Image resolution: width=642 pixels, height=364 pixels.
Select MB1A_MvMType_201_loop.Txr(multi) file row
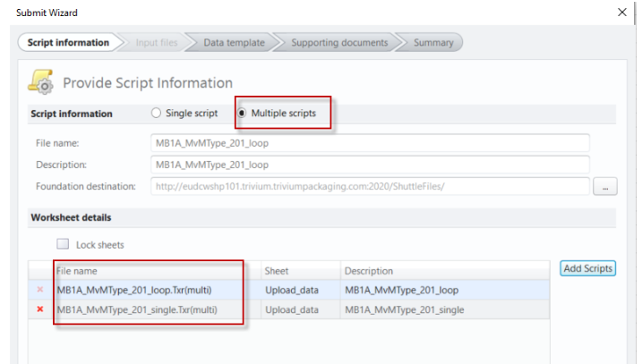(148, 290)
